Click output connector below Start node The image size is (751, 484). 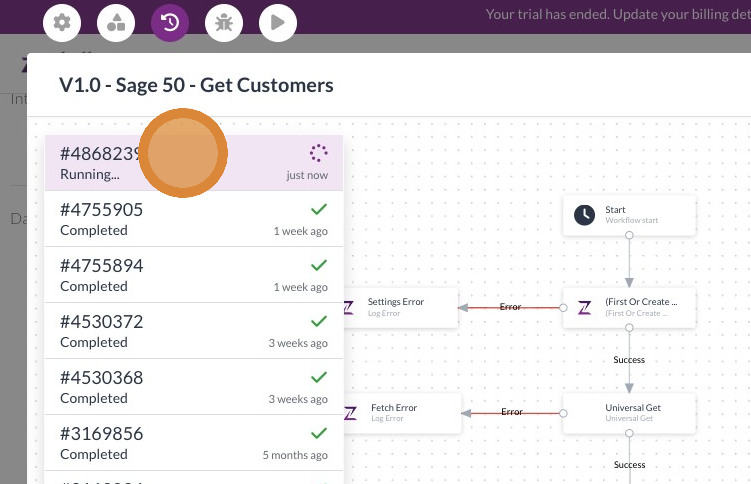coord(629,235)
